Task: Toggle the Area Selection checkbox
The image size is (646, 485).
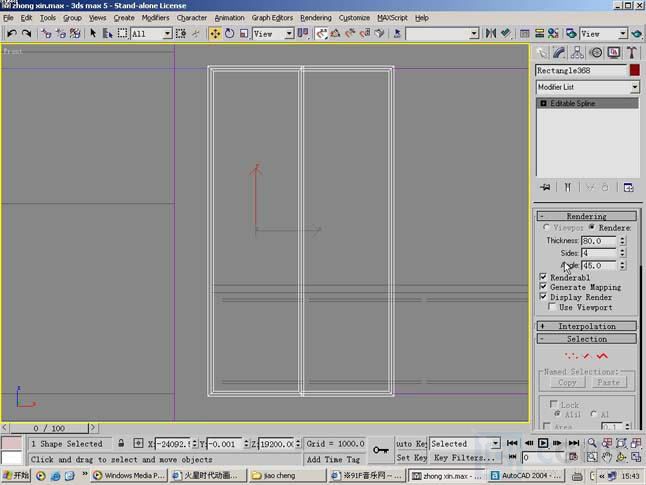Action: tap(547, 426)
